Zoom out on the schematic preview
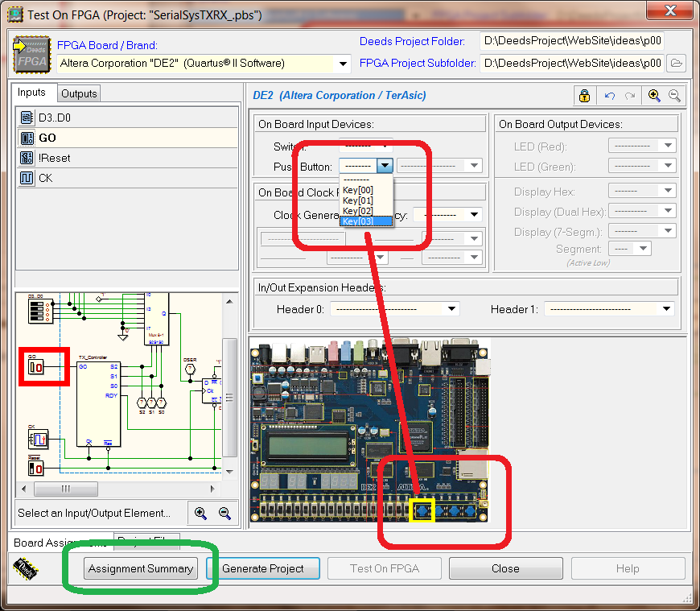Screen dimensions: 700x611 pyautogui.click(x=224, y=513)
